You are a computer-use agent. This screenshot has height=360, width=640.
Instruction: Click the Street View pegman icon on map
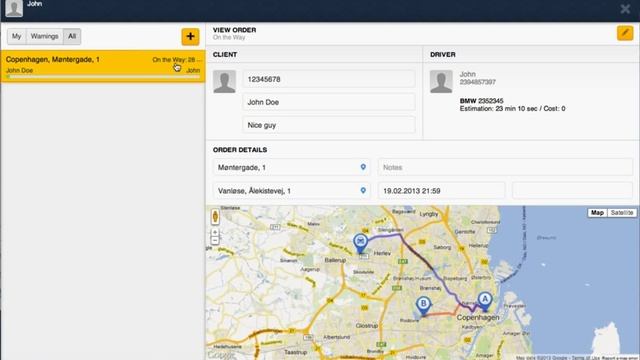point(215,217)
